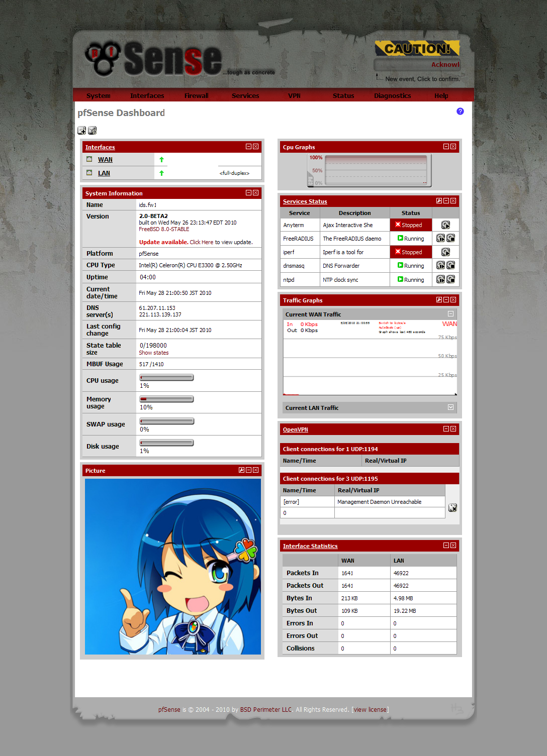The height and width of the screenshot is (756, 547).
Task: Minimize the Services Status widget
Action: pyautogui.click(x=446, y=201)
